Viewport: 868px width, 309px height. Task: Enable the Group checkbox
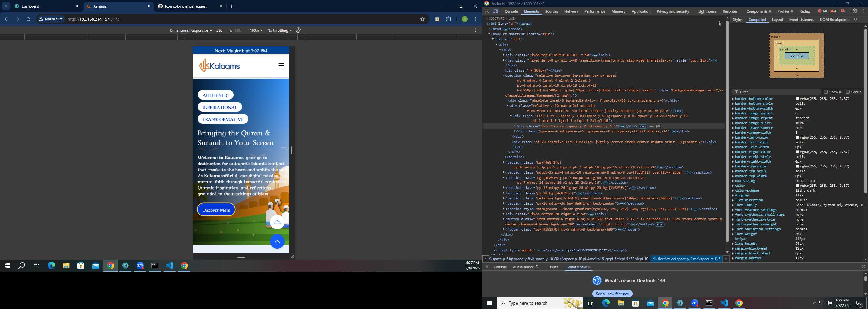(x=848, y=92)
